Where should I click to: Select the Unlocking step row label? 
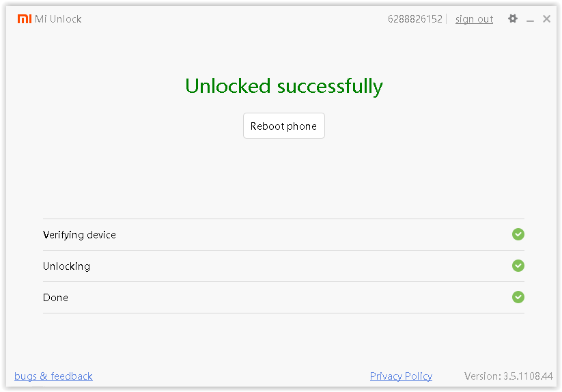pyautogui.click(x=66, y=266)
